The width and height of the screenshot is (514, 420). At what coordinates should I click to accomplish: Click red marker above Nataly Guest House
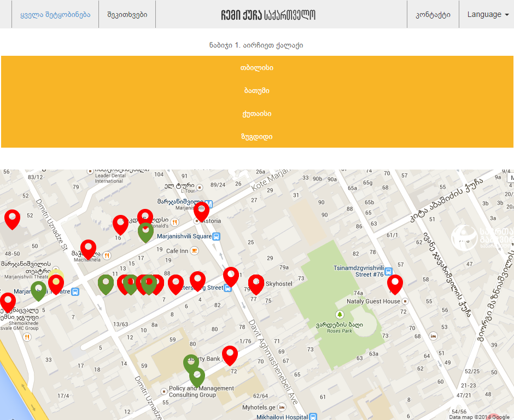pos(395,284)
